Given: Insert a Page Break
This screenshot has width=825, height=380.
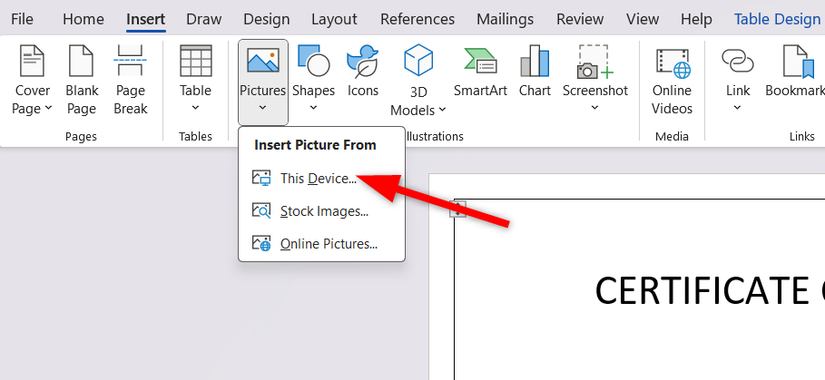Looking at the screenshot, I should [130, 81].
